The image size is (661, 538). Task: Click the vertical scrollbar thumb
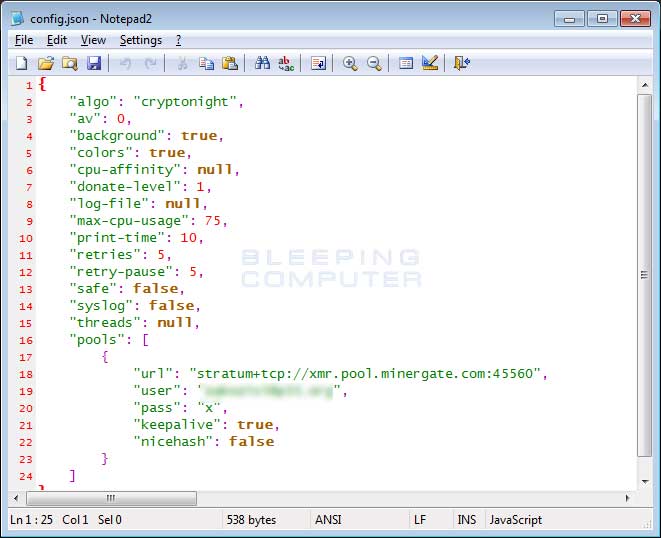645,275
